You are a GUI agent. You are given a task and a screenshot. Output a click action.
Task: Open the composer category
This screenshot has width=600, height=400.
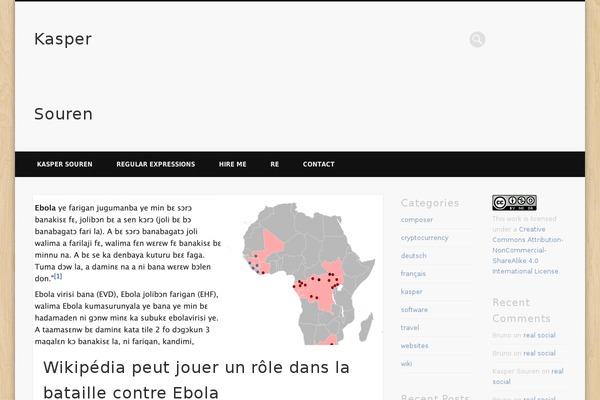(417, 220)
